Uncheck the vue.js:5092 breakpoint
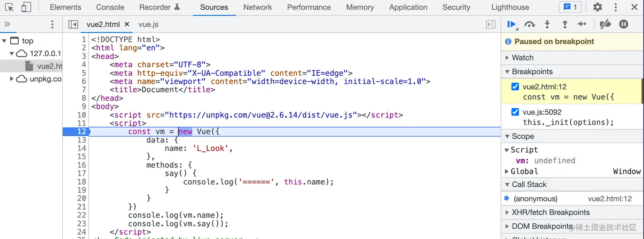 (515, 112)
